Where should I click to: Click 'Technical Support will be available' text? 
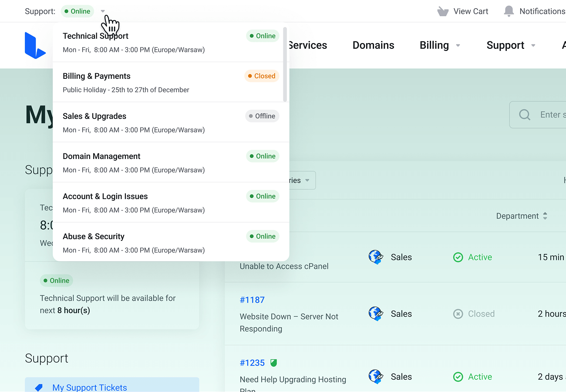click(108, 304)
